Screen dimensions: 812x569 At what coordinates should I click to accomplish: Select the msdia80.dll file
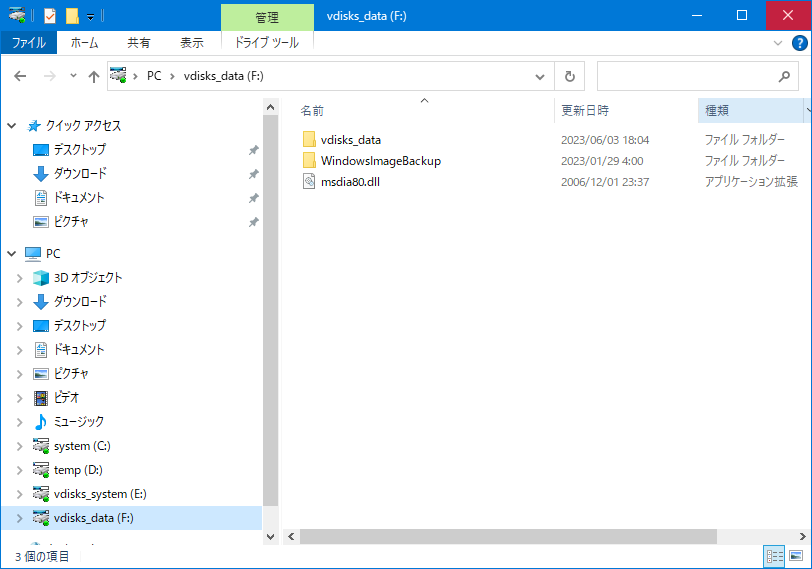(350, 182)
